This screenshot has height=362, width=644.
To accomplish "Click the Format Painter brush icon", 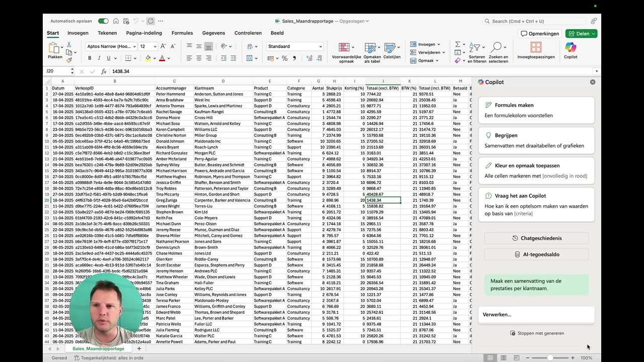I will click(x=69, y=59).
